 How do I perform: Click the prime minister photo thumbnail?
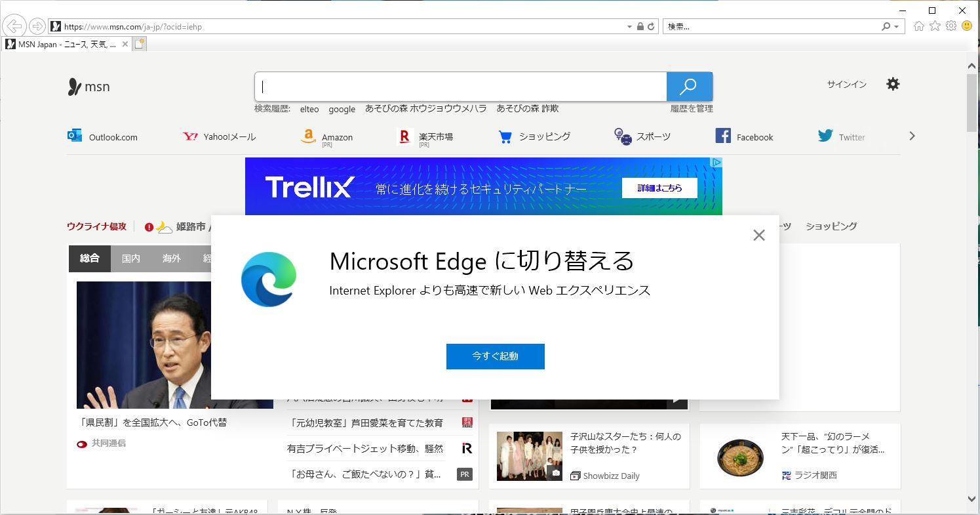point(175,345)
